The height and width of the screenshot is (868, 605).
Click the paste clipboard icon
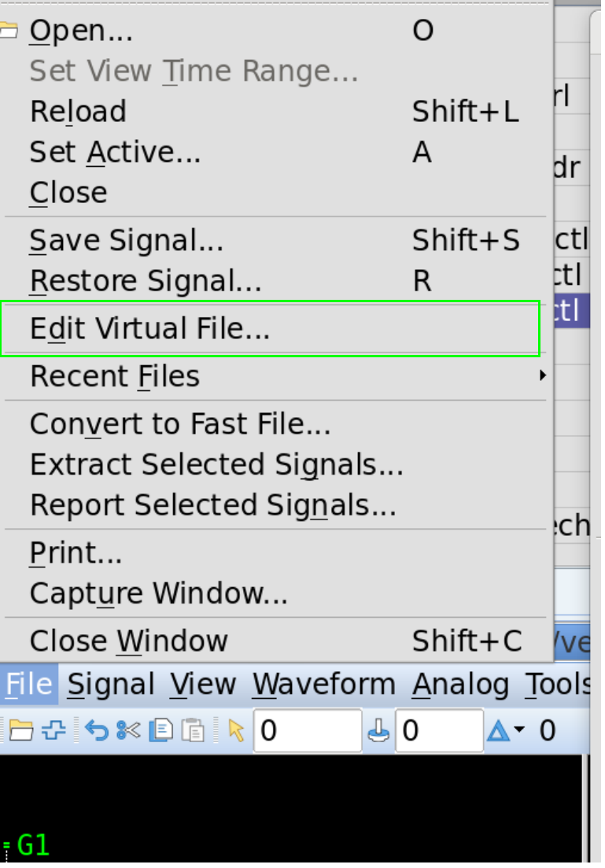[193, 731]
